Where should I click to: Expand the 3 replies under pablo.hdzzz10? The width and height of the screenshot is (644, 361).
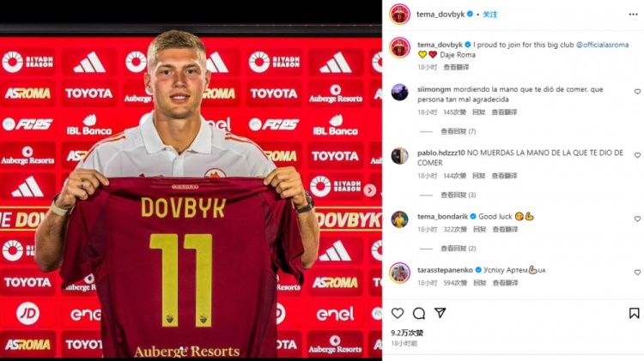point(458,196)
